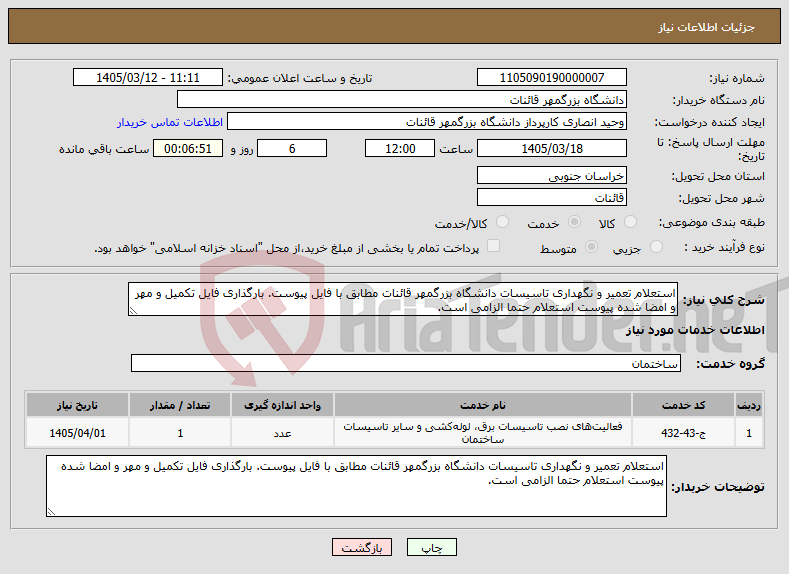This screenshot has height=574, width=789.
Task: Click the buyer organization name field
Action: pos(402,100)
